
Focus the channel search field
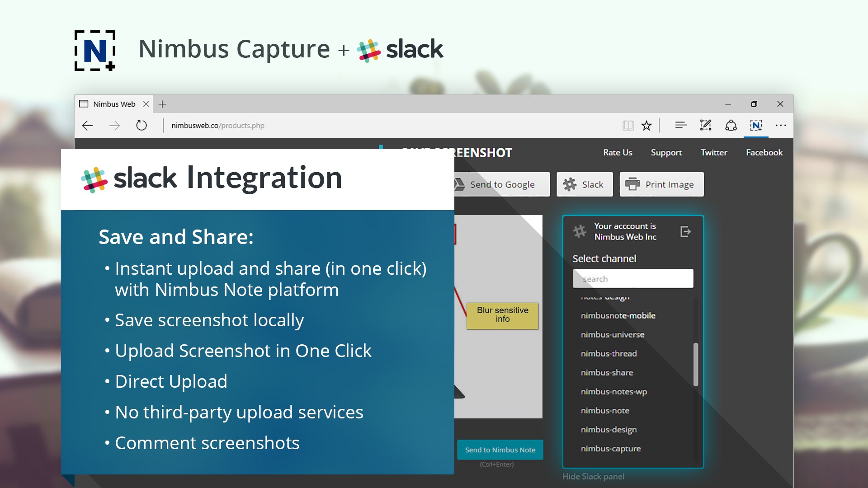632,279
